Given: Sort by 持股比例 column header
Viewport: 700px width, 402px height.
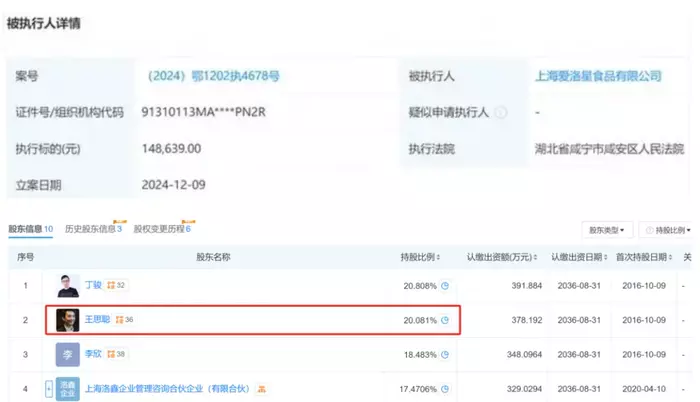Looking at the screenshot, I should tap(421, 258).
